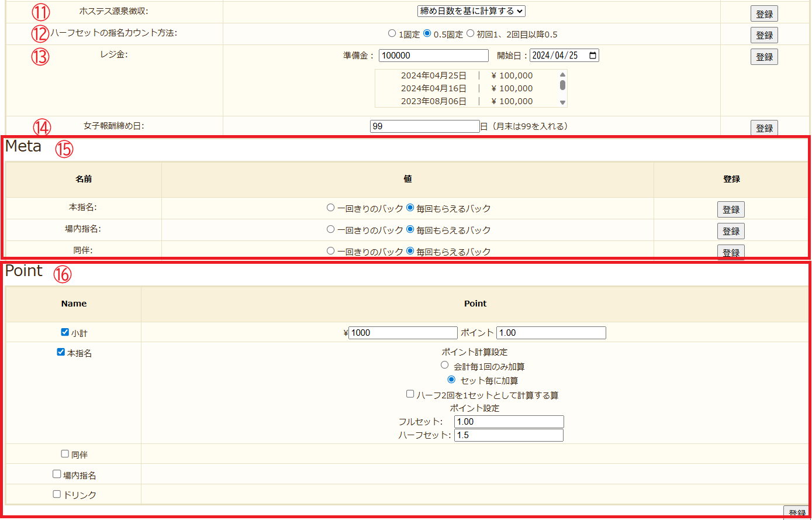Enable the 同伴 point checkbox
The height and width of the screenshot is (520, 812).
click(x=65, y=454)
